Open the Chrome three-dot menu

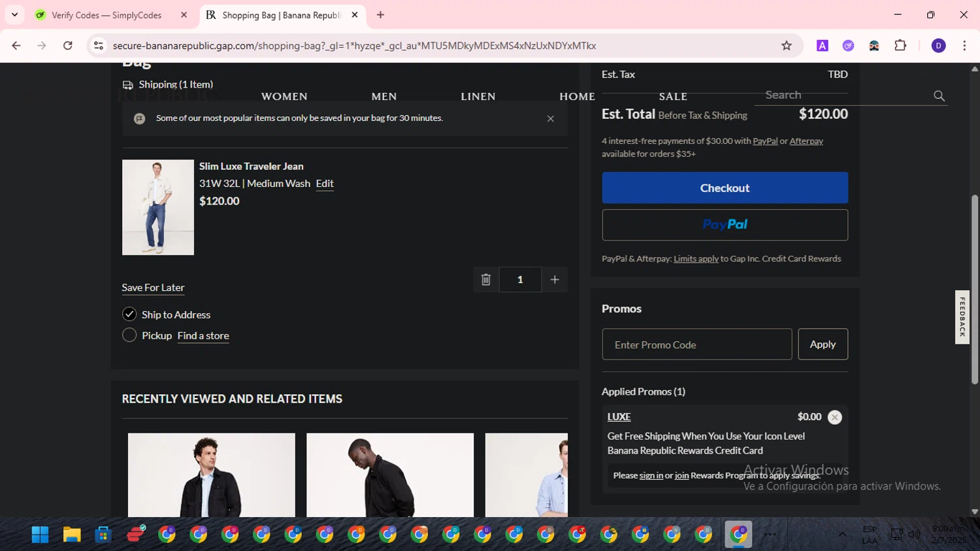tap(964, 45)
